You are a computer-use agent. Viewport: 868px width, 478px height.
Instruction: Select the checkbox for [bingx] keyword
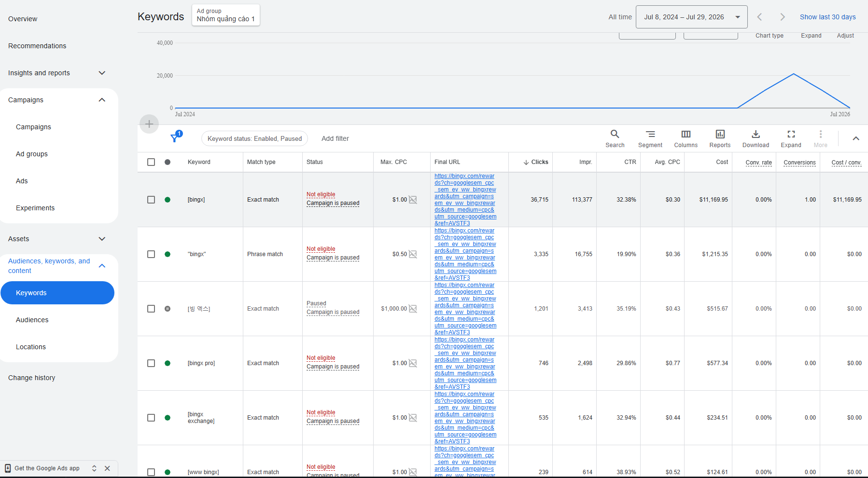[151, 200]
